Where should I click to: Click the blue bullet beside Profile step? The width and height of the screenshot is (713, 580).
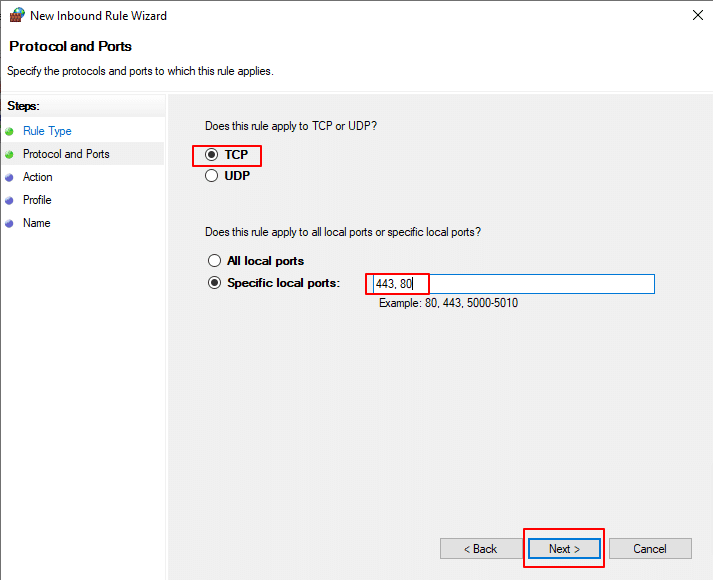click(x=10, y=200)
